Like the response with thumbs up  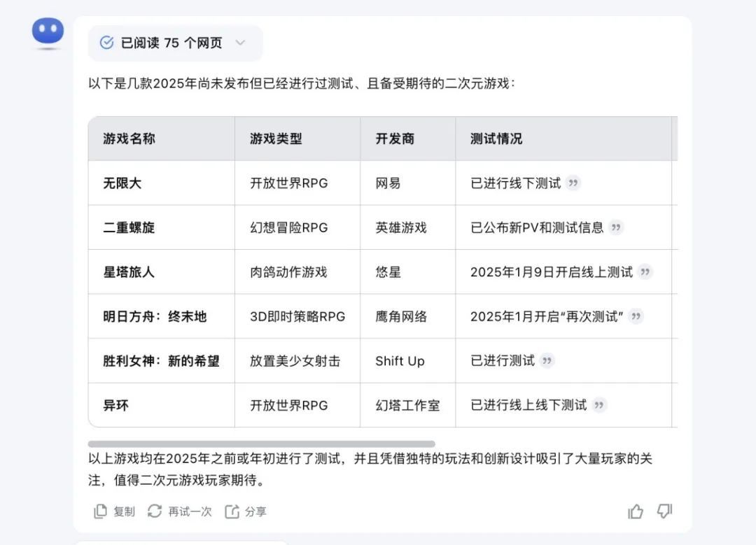pos(636,511)
